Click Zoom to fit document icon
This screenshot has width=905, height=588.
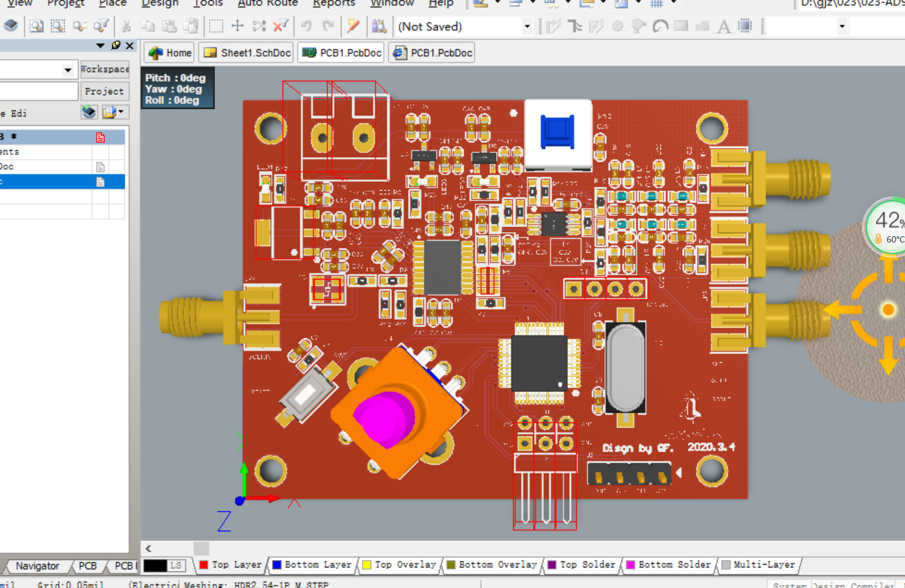coord(36,26)
